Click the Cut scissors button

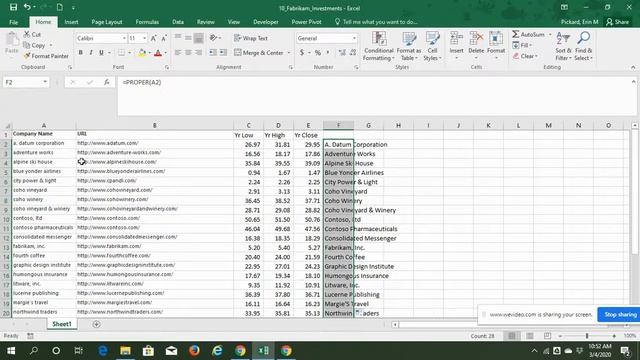point(32,35)
